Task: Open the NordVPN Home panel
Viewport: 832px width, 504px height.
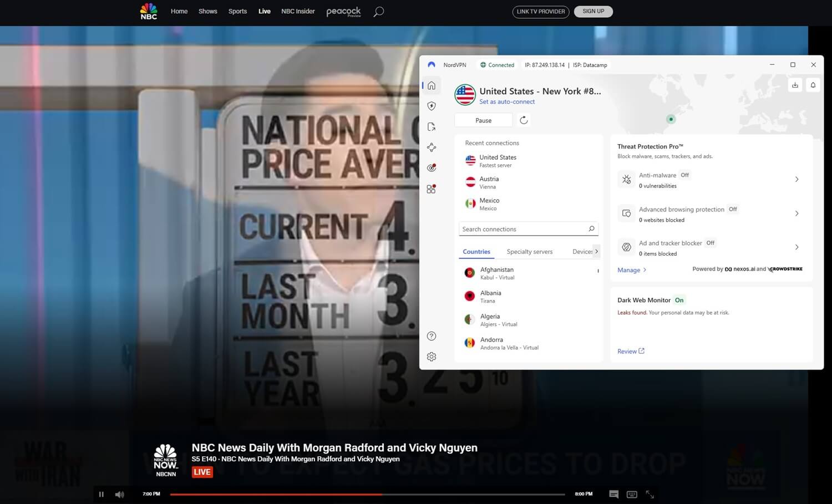Action: pos(432,85)
